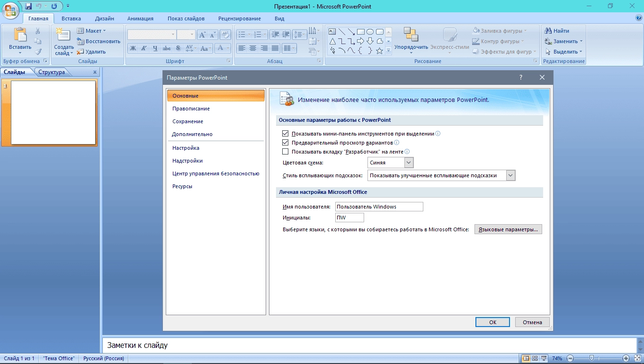Click the Упорядочить arrange icon
Image resolution: width=644 pixels, height=364 pixels.
point(411,35)
